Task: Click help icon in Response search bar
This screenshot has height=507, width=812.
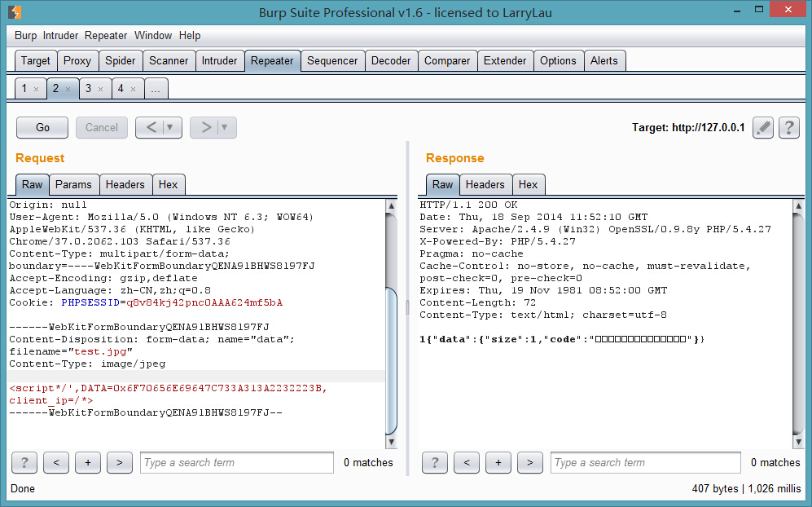Action: [x=434, y=462]
